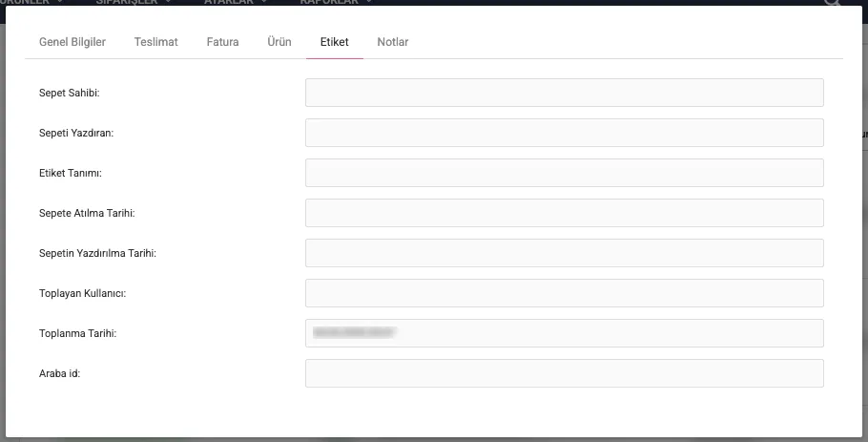Go to the Ürün tab
Viewport: 868px width, 442px height.
coord(279,42)
